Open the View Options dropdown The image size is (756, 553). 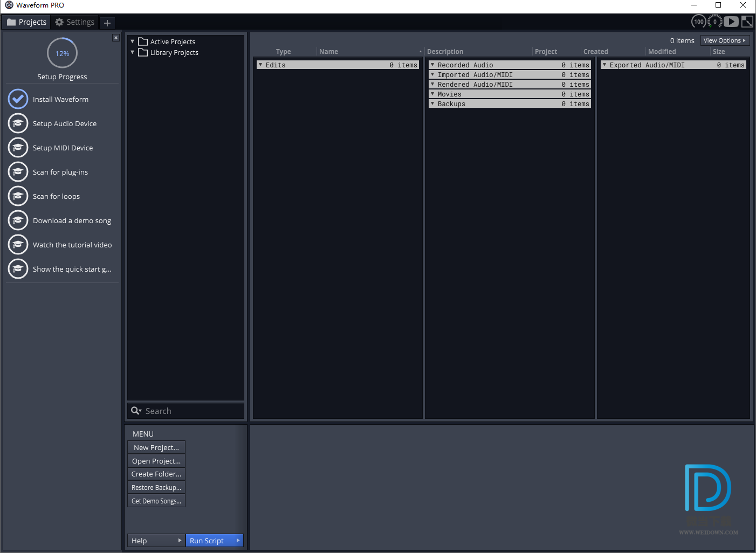(x=725, y=40)
